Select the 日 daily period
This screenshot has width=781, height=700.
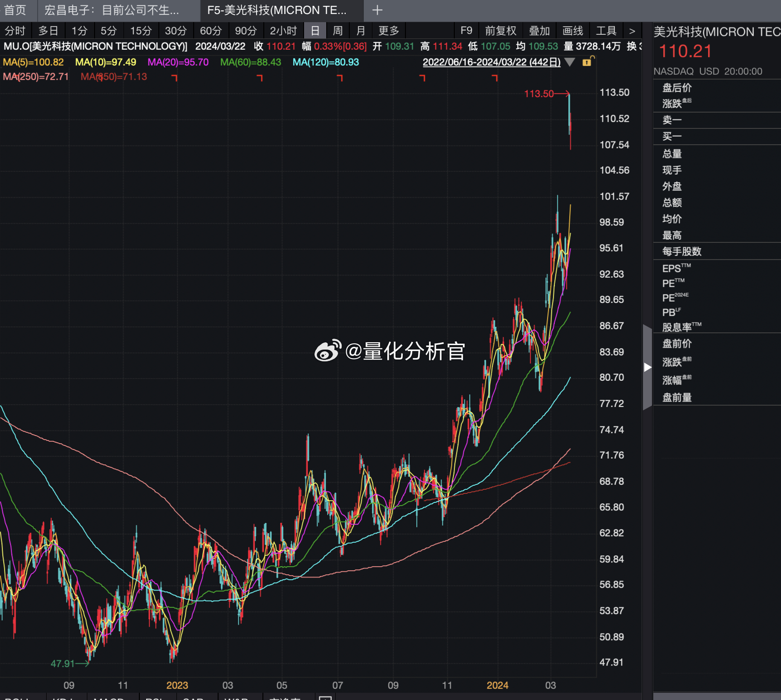(x=315, y=31)
